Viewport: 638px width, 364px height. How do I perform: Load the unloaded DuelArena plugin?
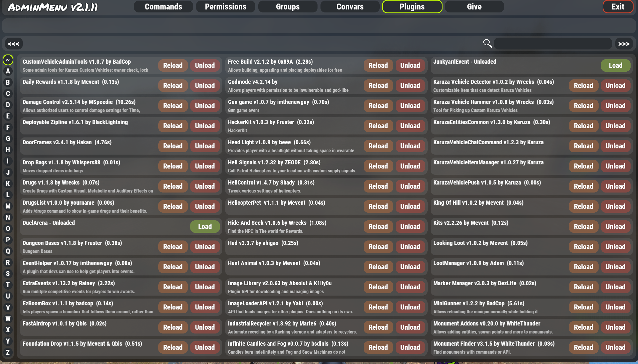coord(205,227)
